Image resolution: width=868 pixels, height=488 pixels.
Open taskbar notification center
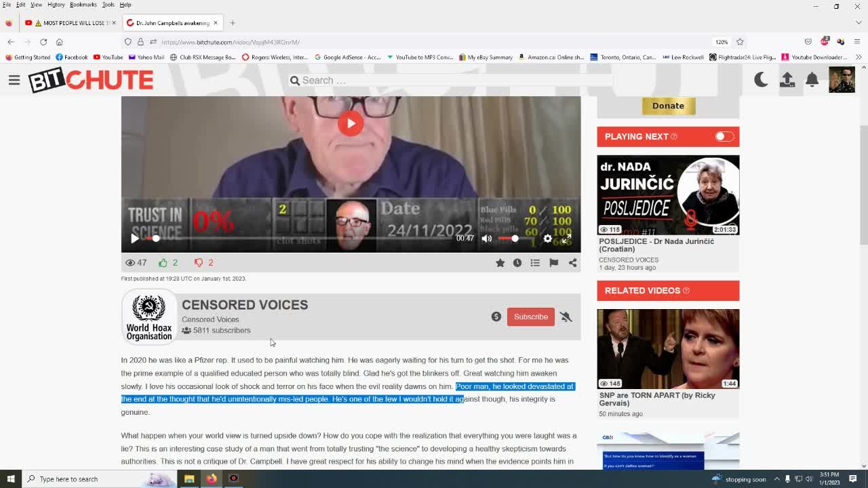pos(853,479)
